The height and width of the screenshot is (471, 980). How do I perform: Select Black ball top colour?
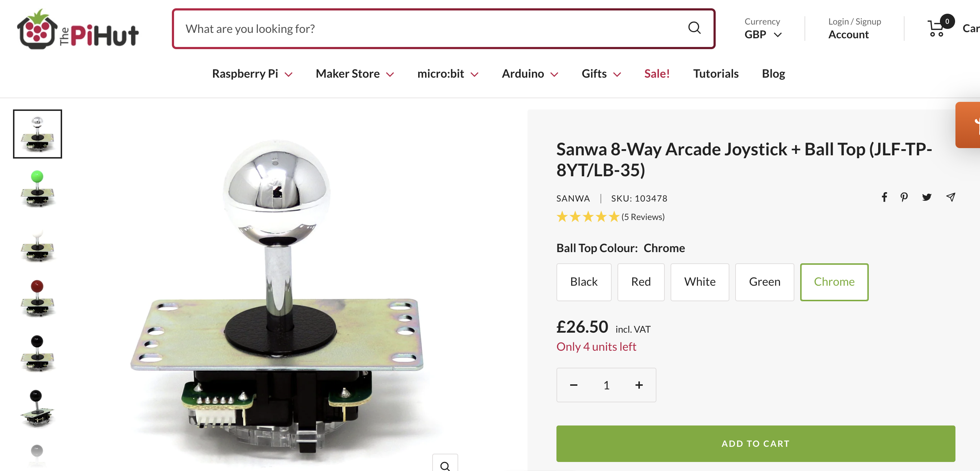pos(584,282)
